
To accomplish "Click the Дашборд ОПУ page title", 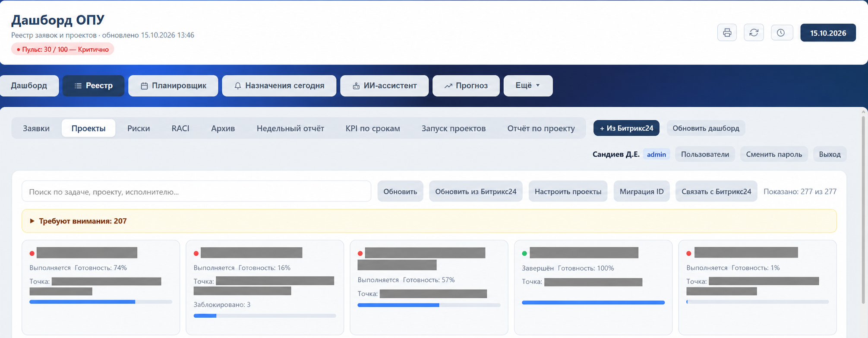I will 58,20.
